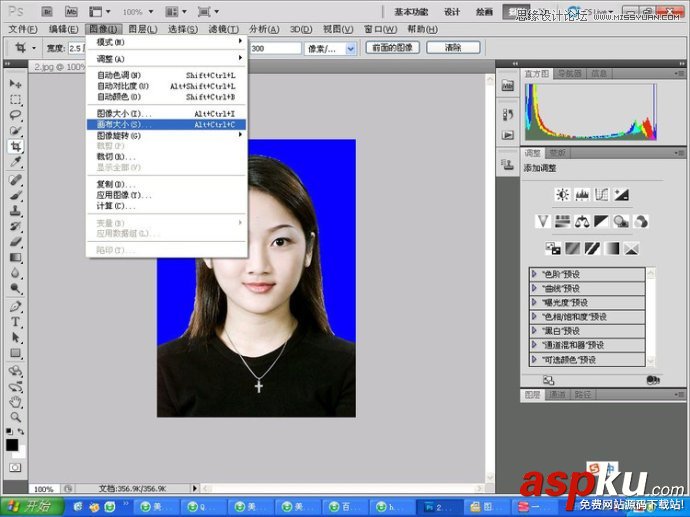Switch to the 导航器 (Navigator) panel tab

[569, 73]
